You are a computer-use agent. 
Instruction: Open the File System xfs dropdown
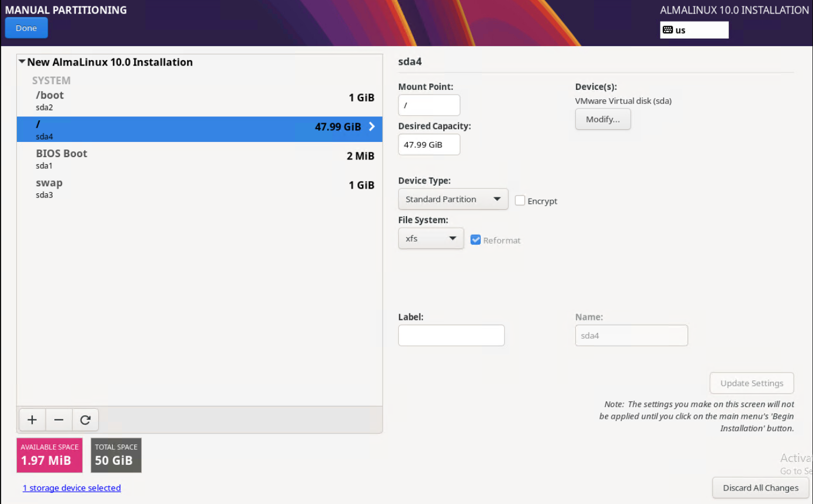click(431, 238)
